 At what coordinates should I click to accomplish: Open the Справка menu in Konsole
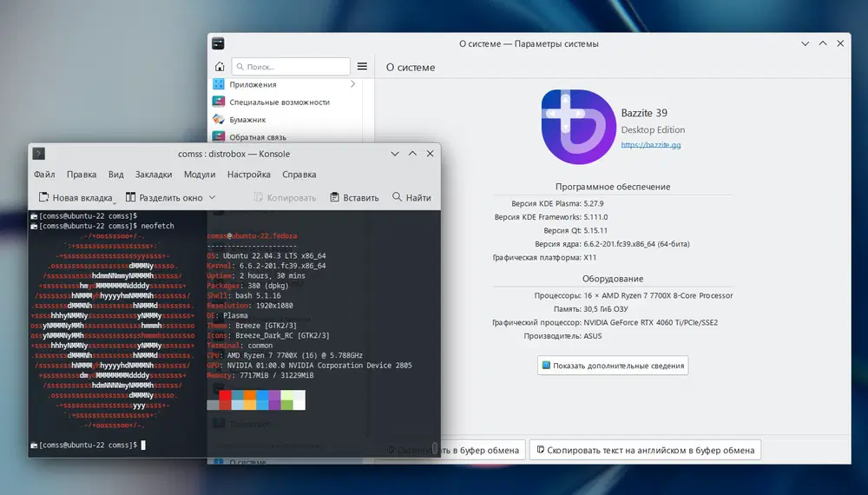299,175
